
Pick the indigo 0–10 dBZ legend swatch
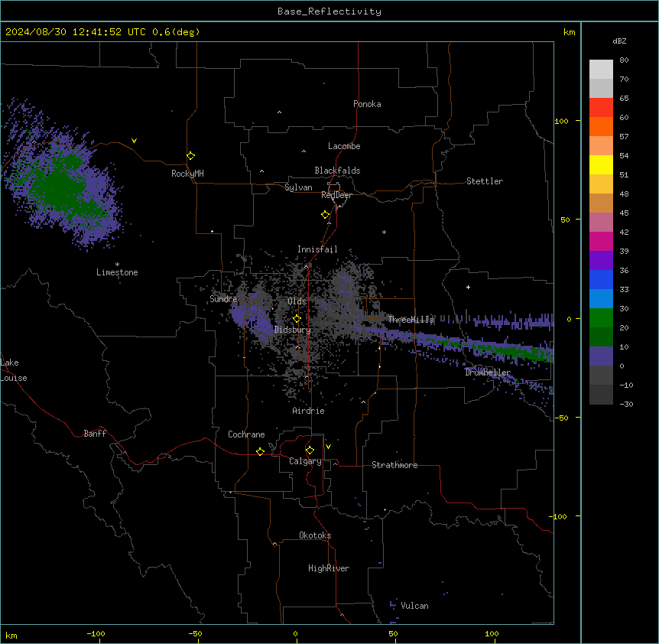[x=601, y=356]
